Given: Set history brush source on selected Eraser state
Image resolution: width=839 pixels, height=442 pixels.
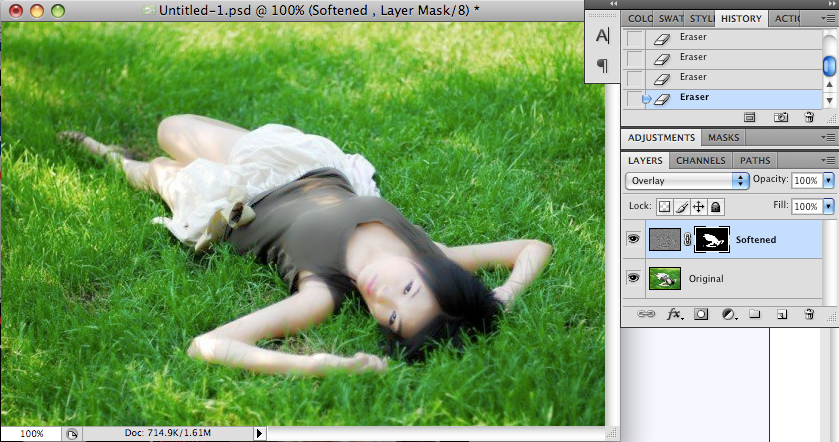Looking at the screenshot, I should click(635, 98).
